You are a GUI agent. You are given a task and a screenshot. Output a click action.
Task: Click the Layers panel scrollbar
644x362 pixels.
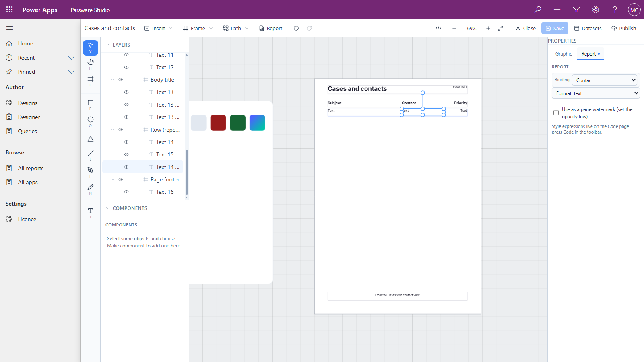pyautogui.click(x=187, y=172)
